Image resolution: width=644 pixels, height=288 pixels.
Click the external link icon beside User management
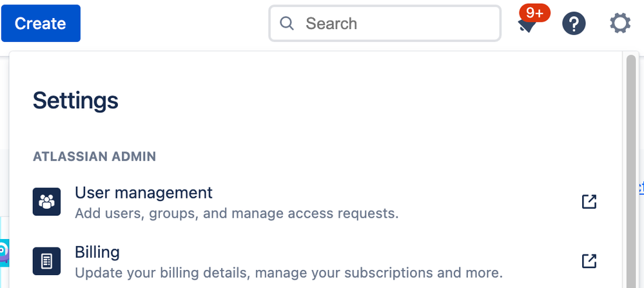[589, 202]
